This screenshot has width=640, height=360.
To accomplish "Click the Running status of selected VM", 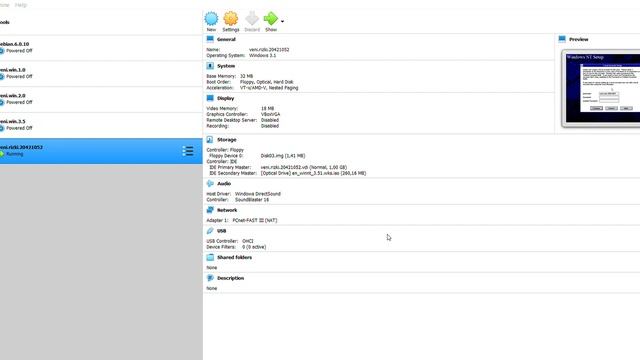I will pos(15,154).
